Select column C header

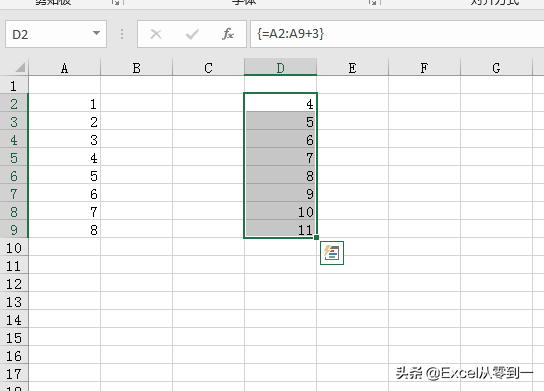pos(208,67)
